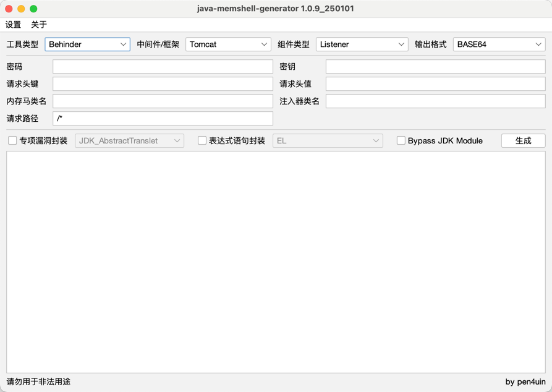Open the 组件类型 Listener dropdown

coord(362,45)
